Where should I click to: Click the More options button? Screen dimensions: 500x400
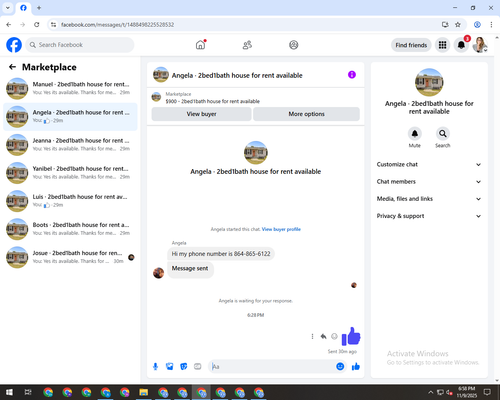(306, 114)
